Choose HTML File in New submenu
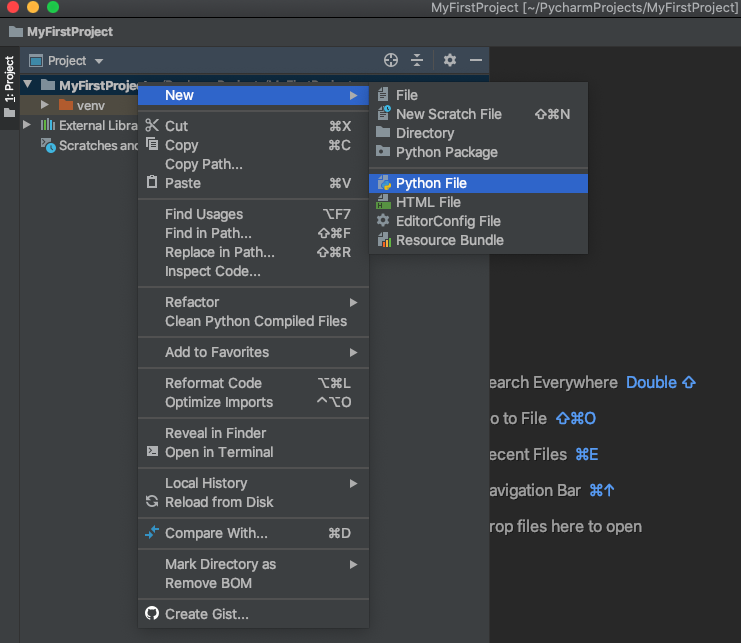The image size is (741, 643). point(478,202)
